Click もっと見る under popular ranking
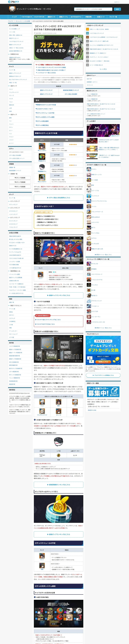Viewport: 129px width, 644px height. click(103, 69)
